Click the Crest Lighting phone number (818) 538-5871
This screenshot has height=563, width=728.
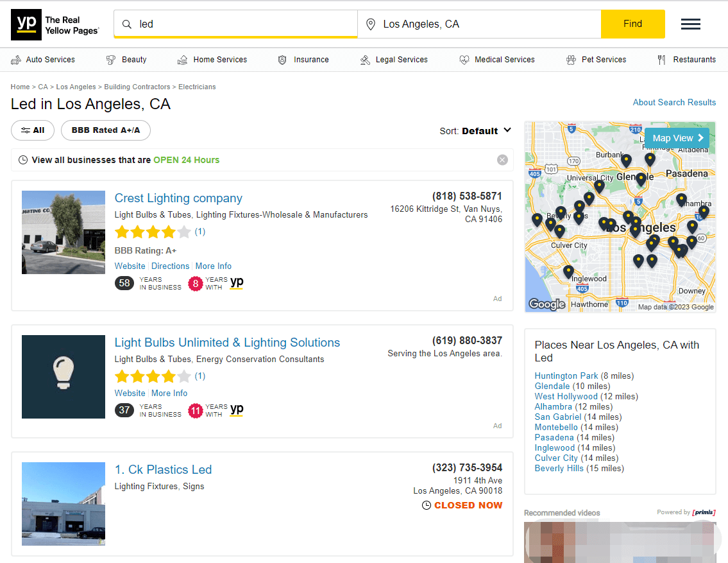[x=467, y=196]
